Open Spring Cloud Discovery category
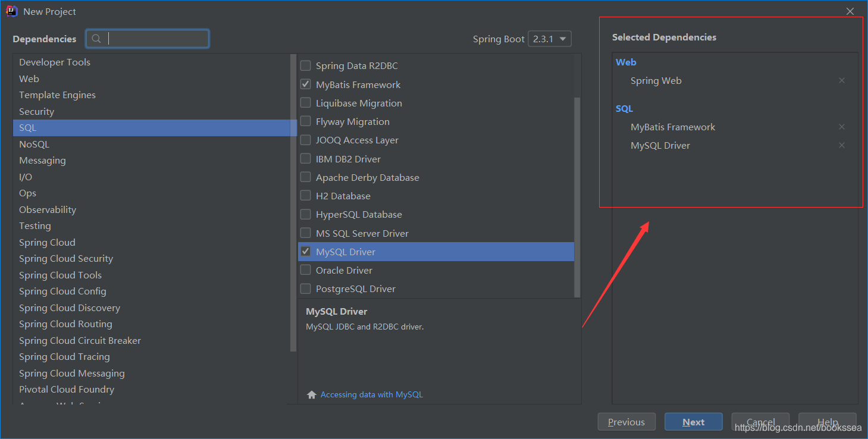 point(151,308)
